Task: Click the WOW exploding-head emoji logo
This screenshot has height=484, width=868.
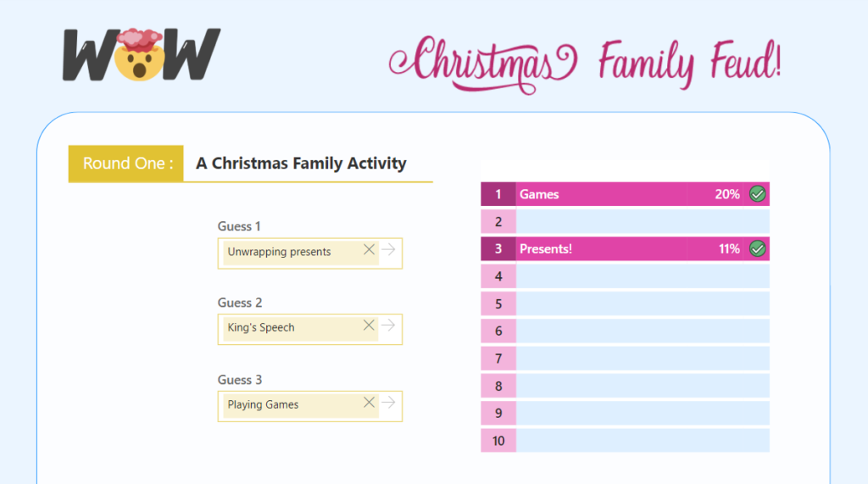Action: click(x=141, y=55)
